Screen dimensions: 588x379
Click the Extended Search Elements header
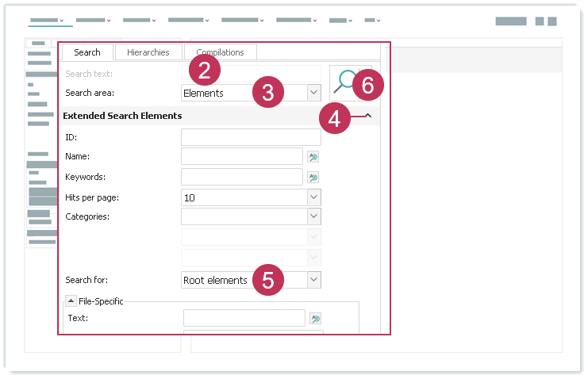click(x=123, y=116)
